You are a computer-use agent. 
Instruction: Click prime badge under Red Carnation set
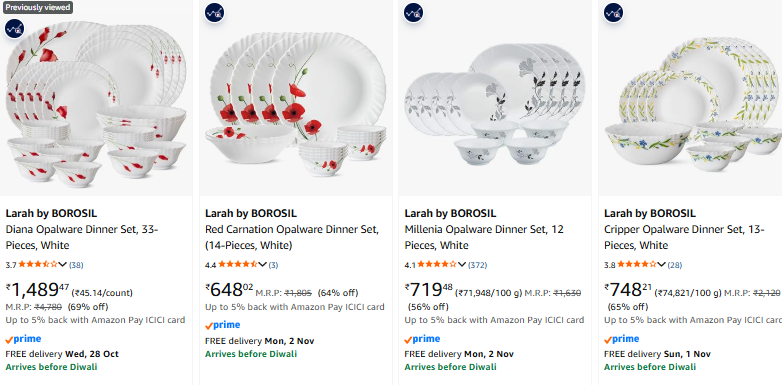(x=222, y=326)
